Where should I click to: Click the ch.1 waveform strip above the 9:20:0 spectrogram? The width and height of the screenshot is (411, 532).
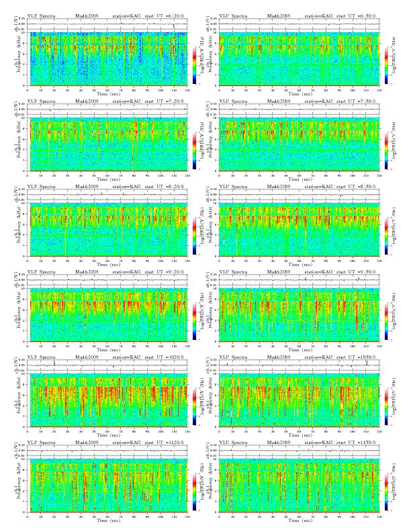coord(107,280)
